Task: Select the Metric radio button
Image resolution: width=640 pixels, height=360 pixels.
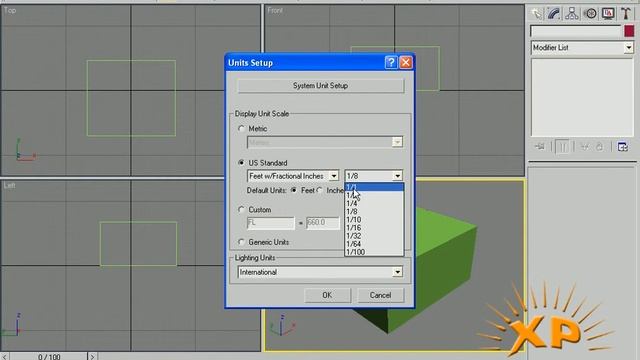Action: (x=241, y=129)
